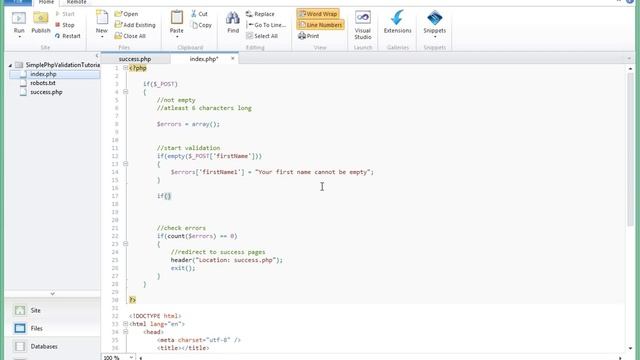The width and height of the screenshot is (640, 360).
Task: Select robots.txt in file tree
Action: pos(43,83)
